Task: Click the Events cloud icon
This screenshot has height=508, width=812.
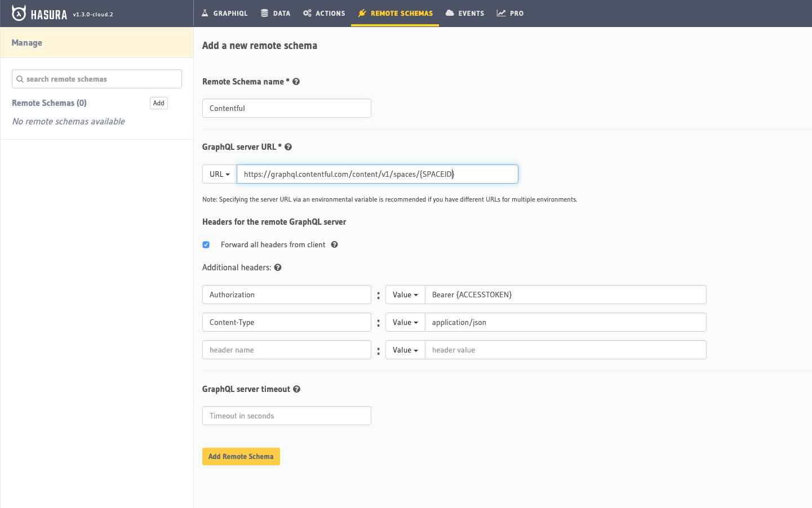Action: [x=450, y=13]
